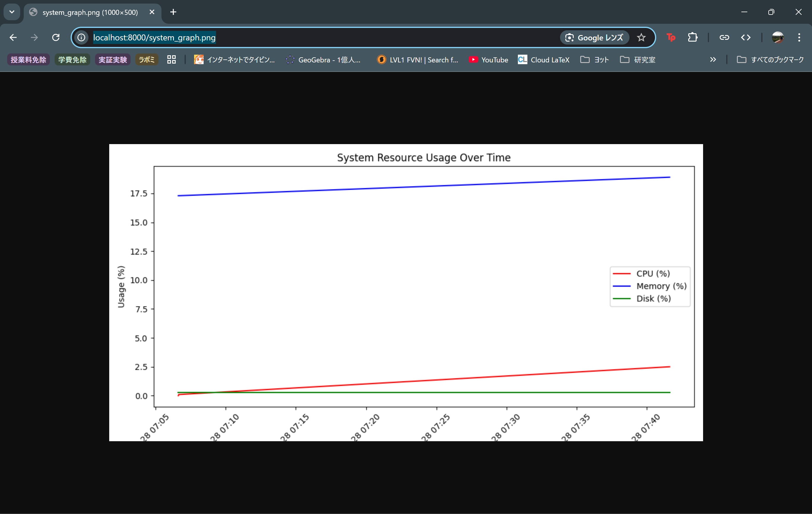Open the YouTube bookmark
Screen dimensions: 812x514
pyautogui.click(x=488, y=59)
